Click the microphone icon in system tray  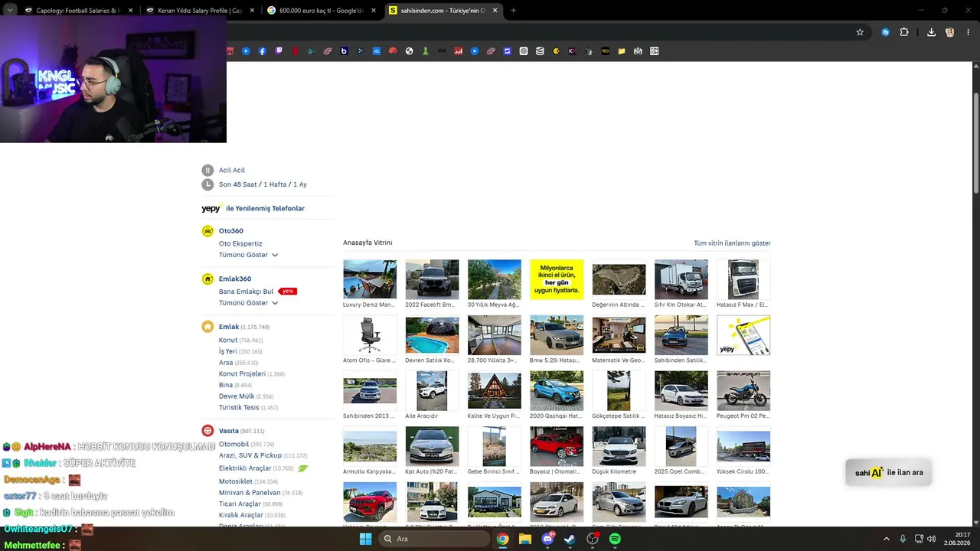pos(903,539)
